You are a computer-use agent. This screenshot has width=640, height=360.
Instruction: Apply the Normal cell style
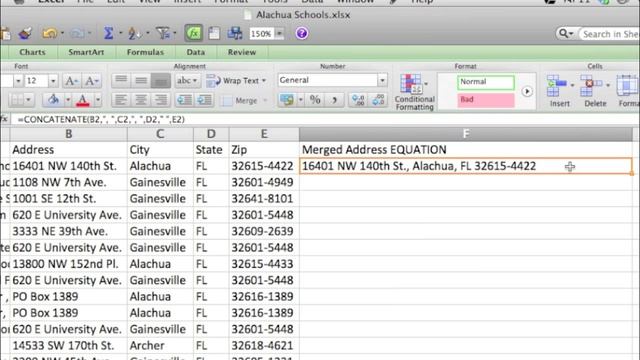pos(486,82)
